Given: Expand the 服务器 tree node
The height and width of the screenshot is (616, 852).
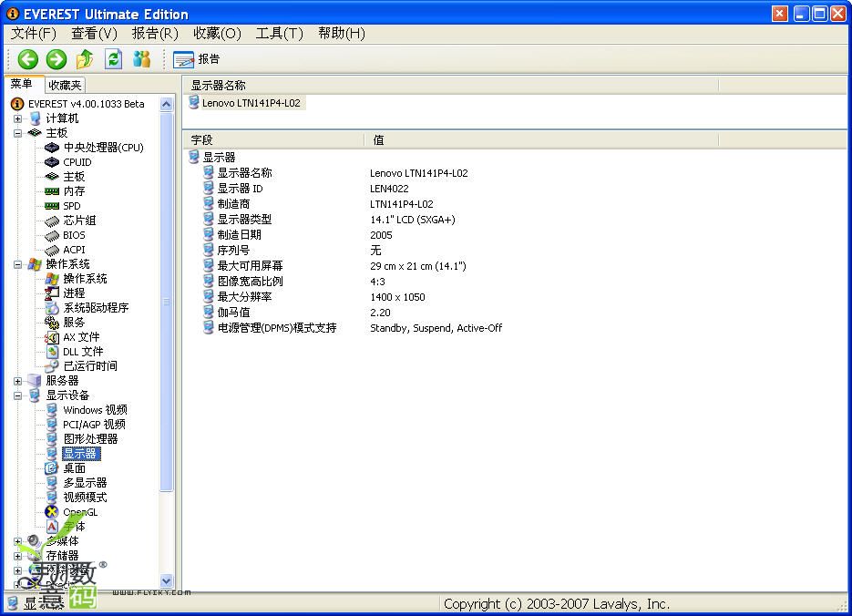Looking at the screenshot, I should pos(18,381).
